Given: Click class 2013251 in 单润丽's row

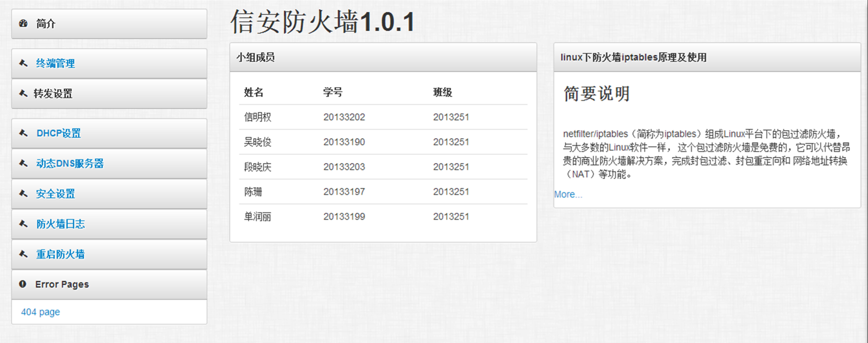Looking at the screenshot, I should click(x=451, y=216).
